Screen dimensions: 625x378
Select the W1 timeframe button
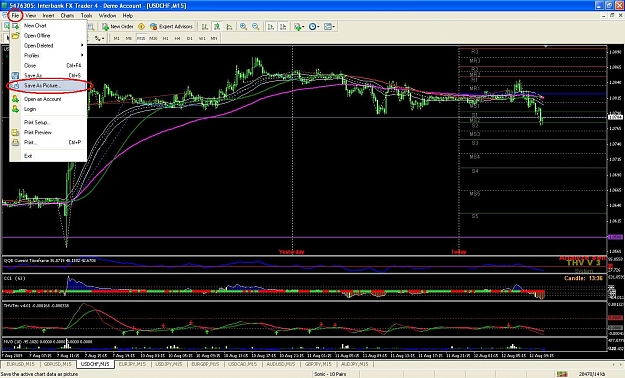[x=202, y=38]
